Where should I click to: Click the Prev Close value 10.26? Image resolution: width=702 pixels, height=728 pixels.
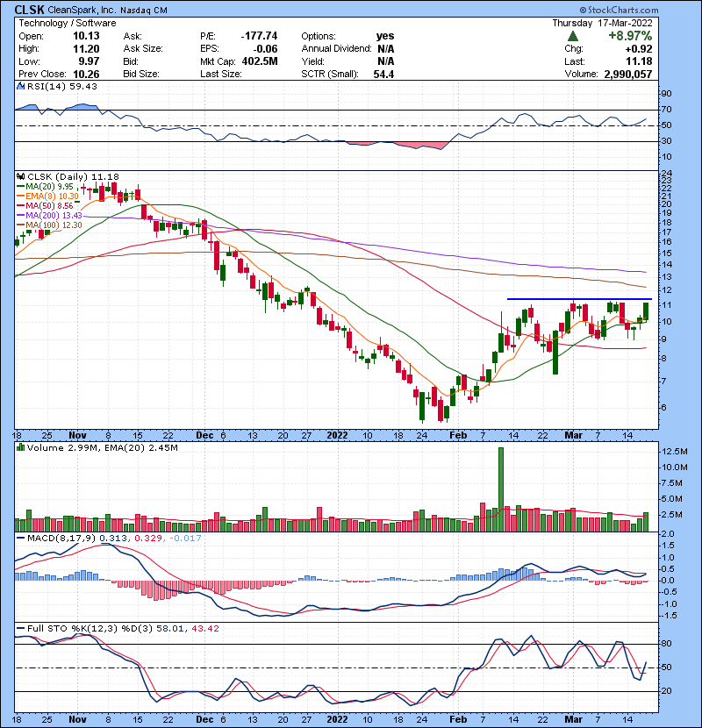86,74
